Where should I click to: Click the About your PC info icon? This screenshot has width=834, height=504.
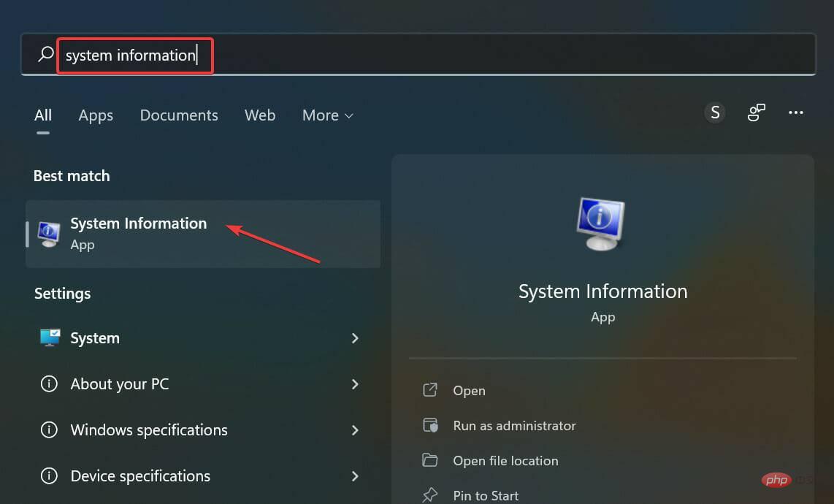click(48, 383)
